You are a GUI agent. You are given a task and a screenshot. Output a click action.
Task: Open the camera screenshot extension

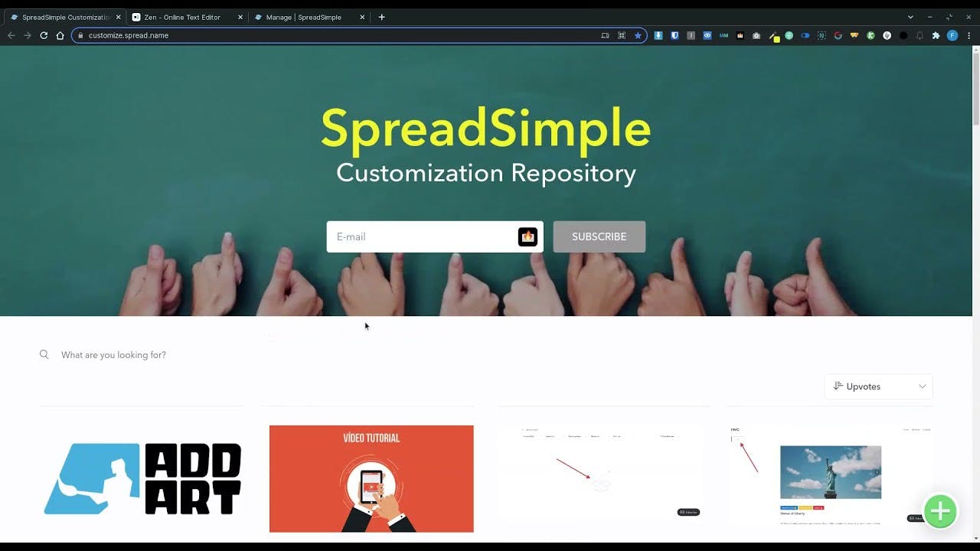click(756, 35)
